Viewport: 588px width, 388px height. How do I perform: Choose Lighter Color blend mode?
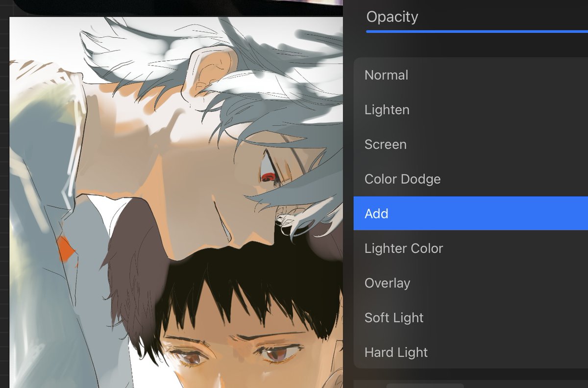tap(471, 248)
